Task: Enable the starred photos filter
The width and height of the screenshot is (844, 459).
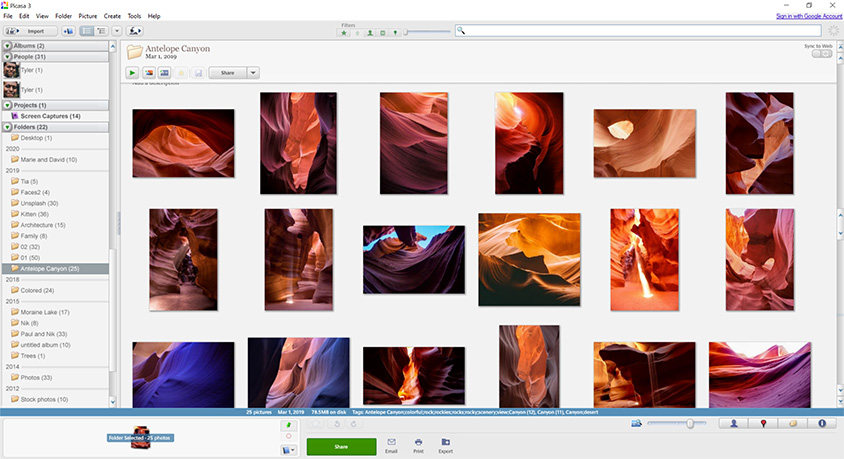Action: click(344, 33)
